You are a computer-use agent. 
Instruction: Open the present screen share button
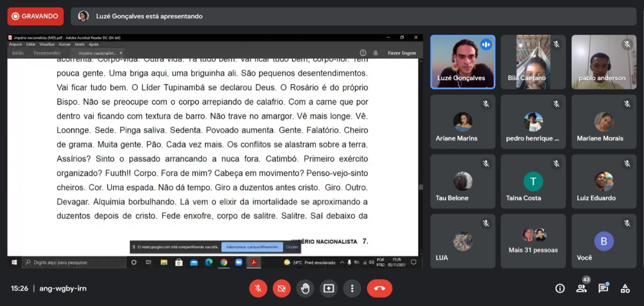[x=329, y=288]
